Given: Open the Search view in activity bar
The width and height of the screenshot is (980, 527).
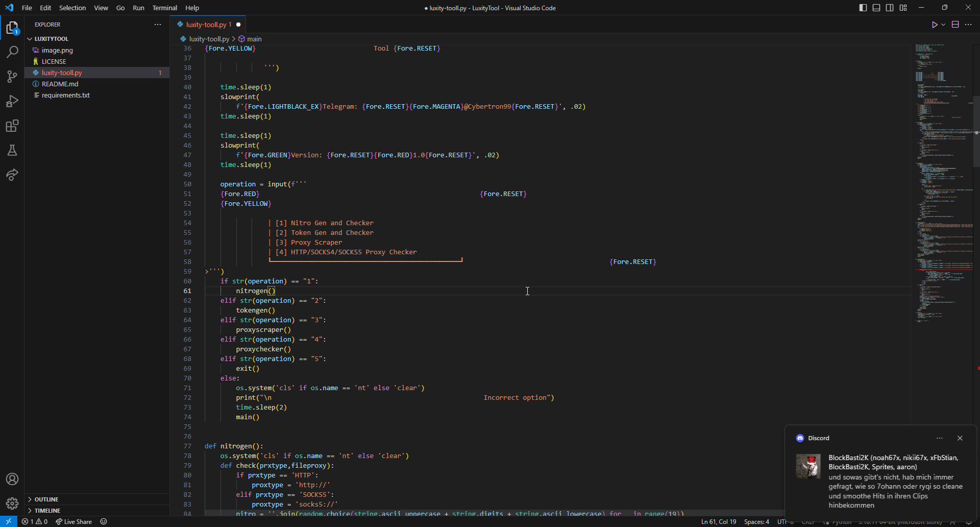Looking at the screenshot, I should [x=12, y=52].
